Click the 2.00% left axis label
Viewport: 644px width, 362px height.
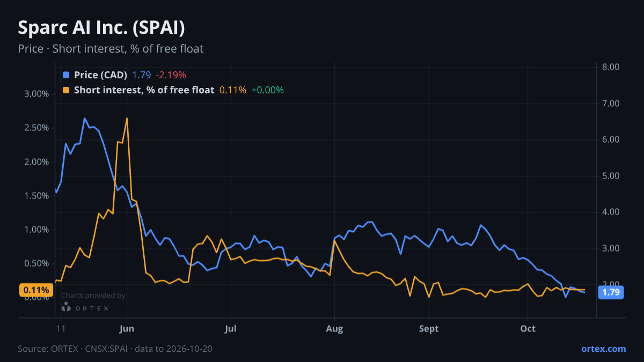coord(36,162)
